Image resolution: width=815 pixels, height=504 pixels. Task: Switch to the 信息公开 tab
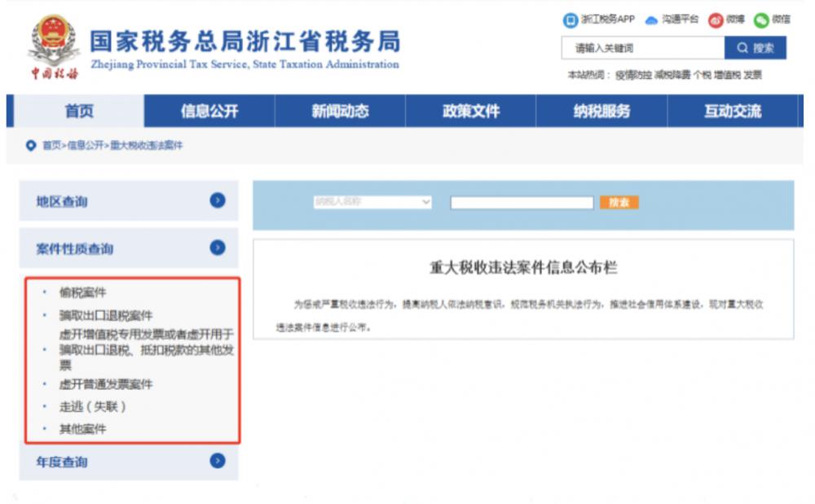(x=209, y=112)
